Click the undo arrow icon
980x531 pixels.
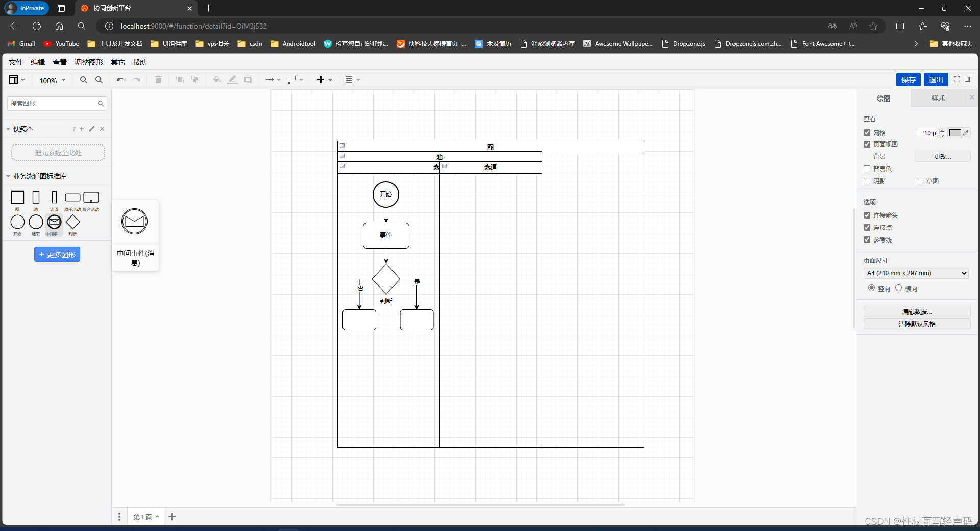click(x=120, y=80)
